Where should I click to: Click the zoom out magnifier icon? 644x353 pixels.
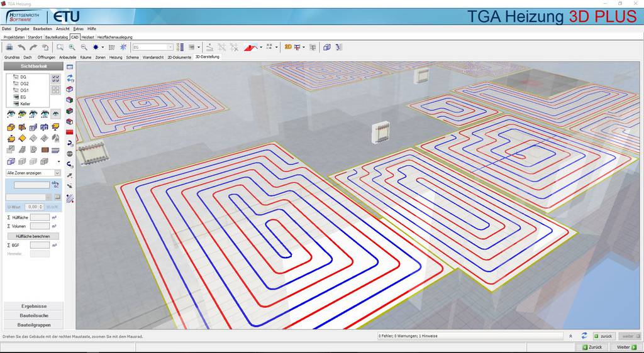click(x=84, y=47)
